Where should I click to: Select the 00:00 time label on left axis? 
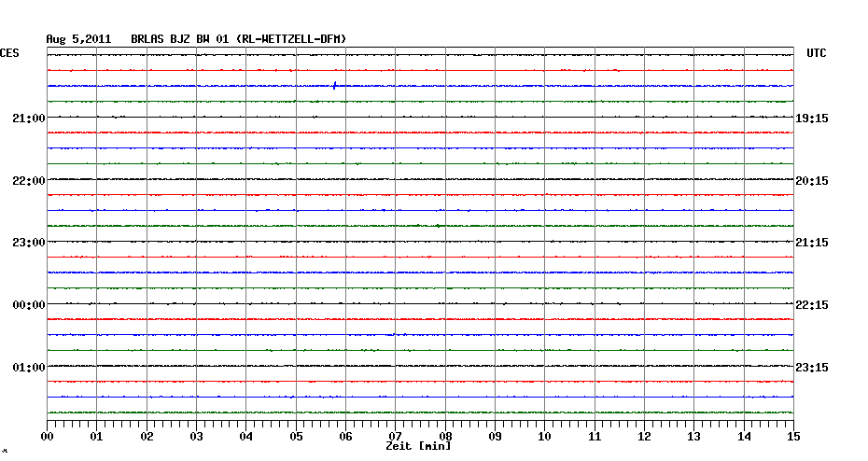29,305
